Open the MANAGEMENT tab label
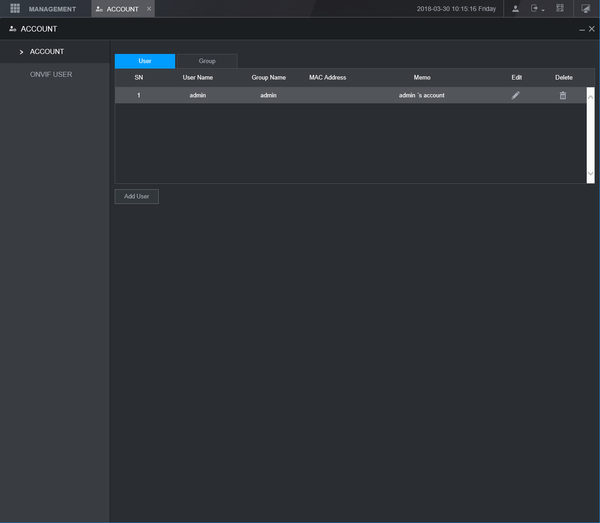Viewport: 600px width, 523px height. tap(52, 9)
